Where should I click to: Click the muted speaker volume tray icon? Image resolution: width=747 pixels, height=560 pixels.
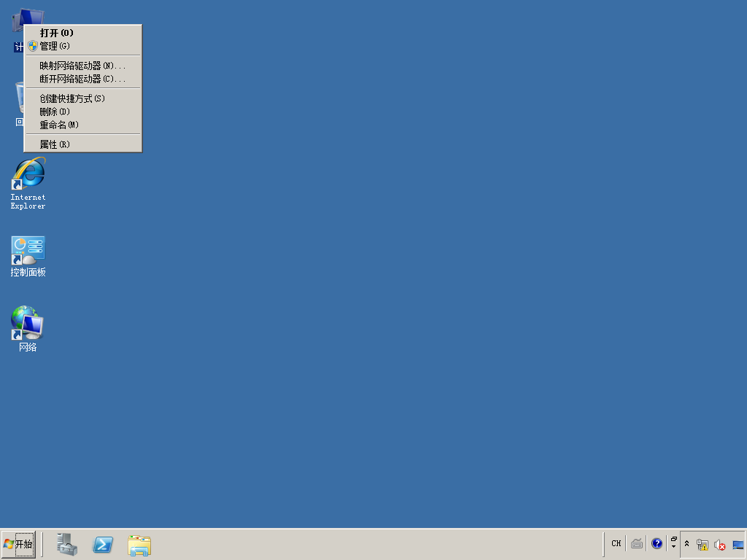pos(720,544)
